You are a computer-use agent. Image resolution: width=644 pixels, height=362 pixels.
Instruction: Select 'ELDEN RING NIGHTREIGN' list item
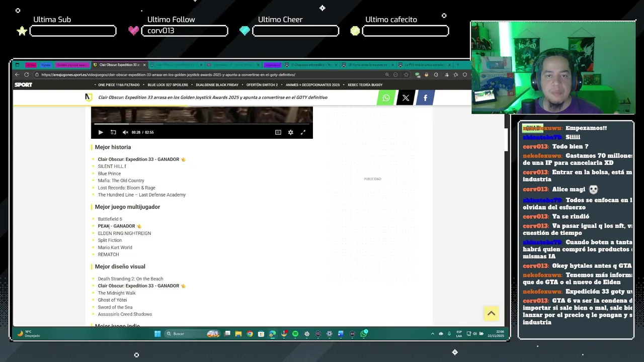click(124, 233)
